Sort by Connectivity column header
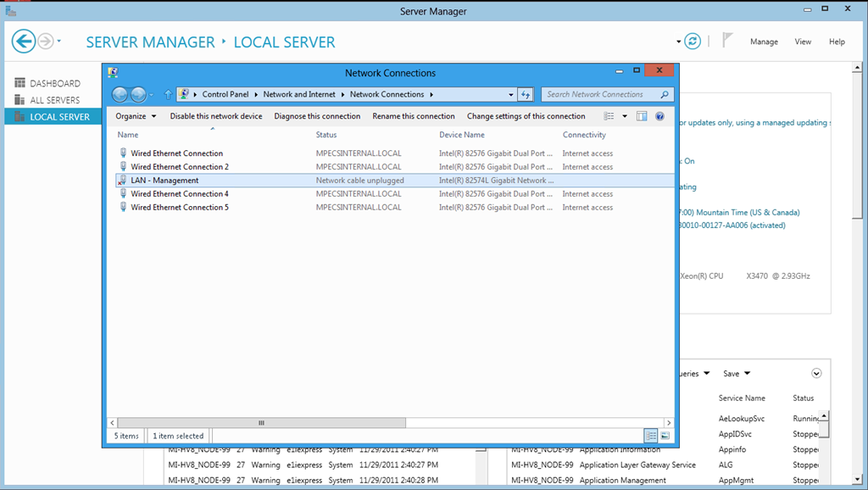The width and height of the screenshot is (868, 490). [x=584, y=135]
